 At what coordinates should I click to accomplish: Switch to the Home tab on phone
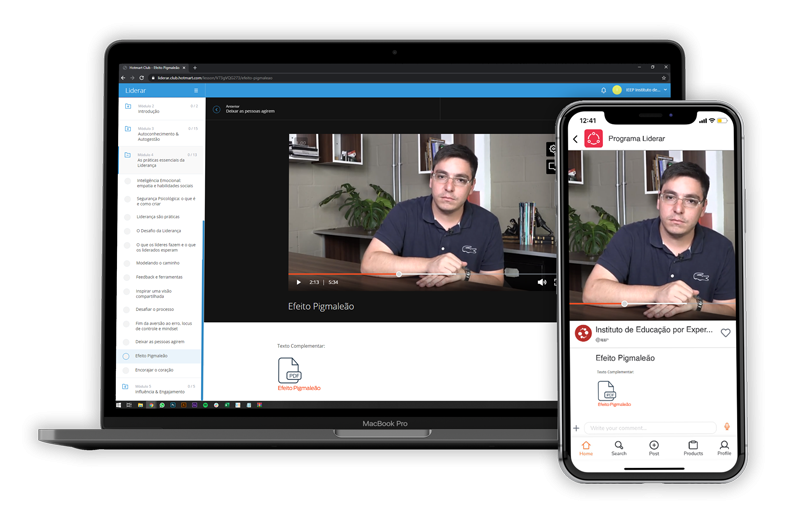coord(586,448)
